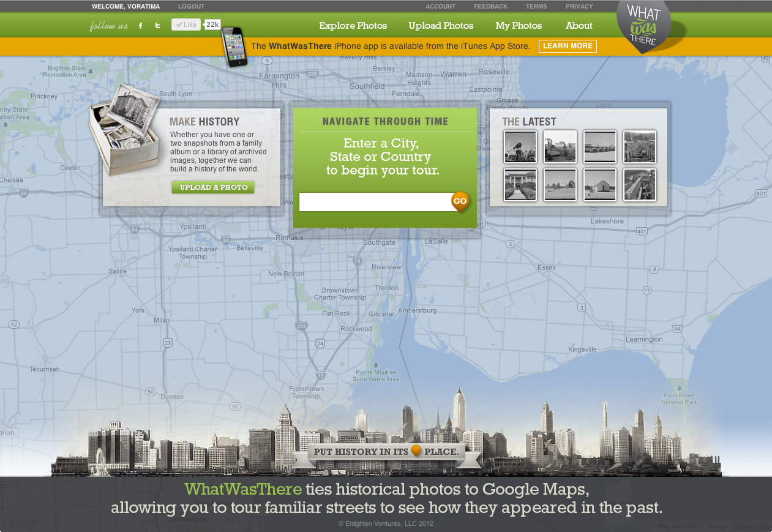Click the Amherstburg map label

[x=417, y=310]
